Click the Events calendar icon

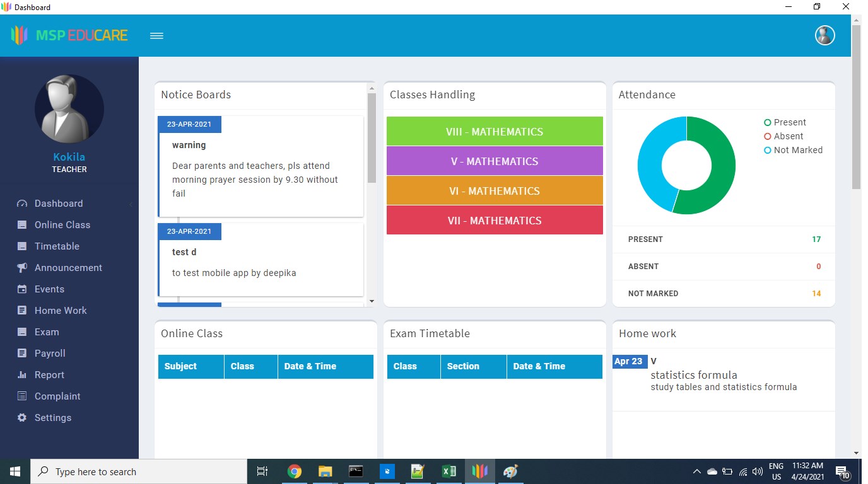(x=22, y=289)
